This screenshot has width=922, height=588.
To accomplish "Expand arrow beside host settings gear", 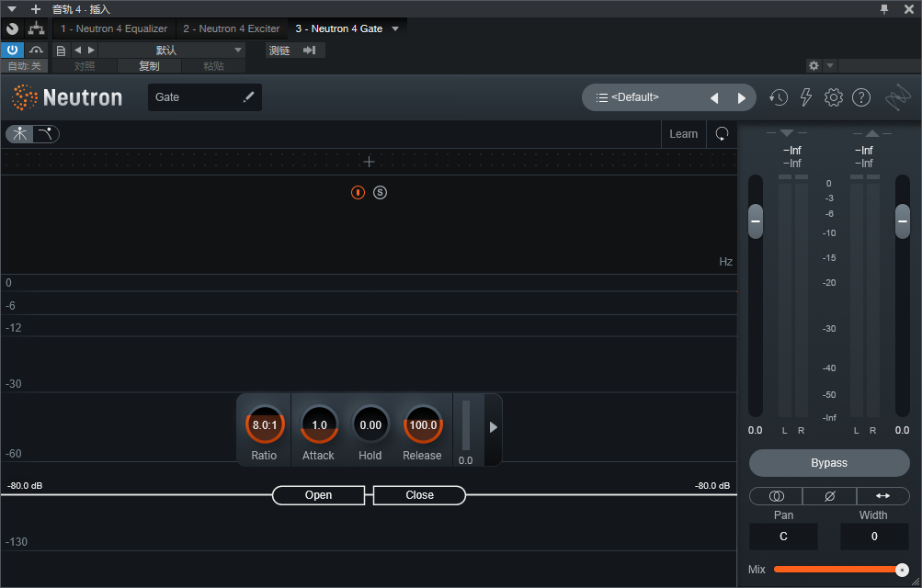I will [x=830, y=66].
